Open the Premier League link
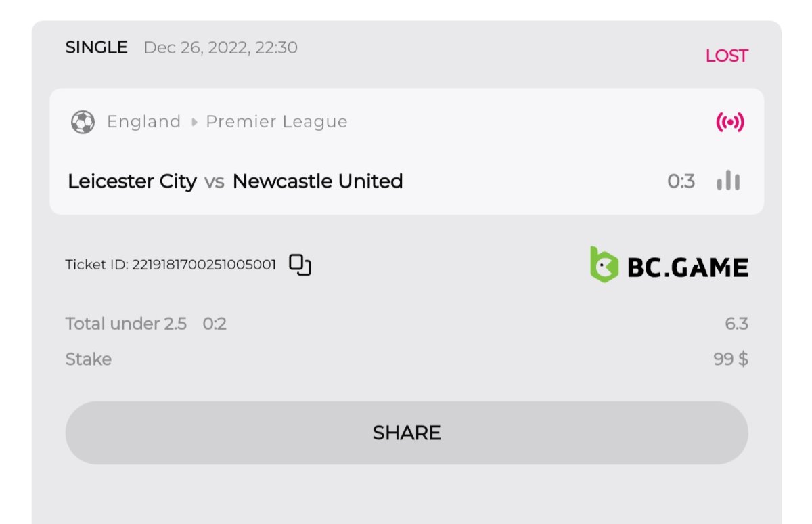 (276, 122)
